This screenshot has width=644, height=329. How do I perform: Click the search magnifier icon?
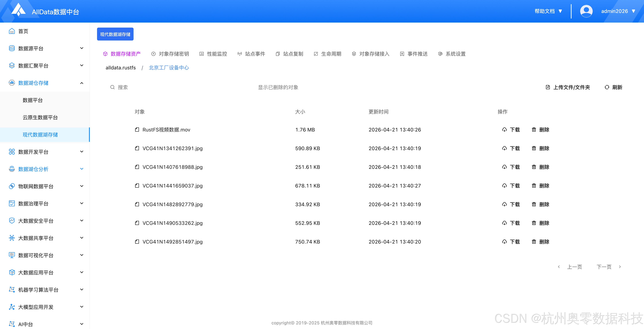tap(113, 87)
